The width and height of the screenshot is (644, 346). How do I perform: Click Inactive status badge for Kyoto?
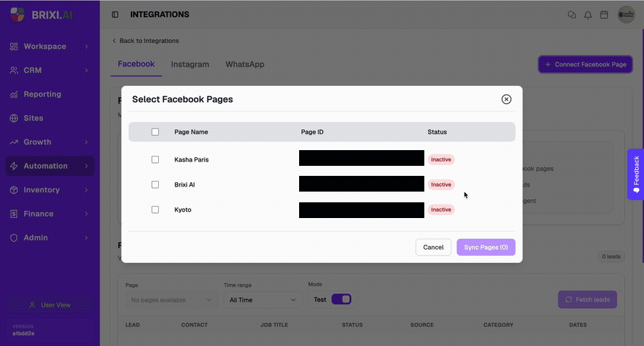pyautogui.click(x=441, y=209)
